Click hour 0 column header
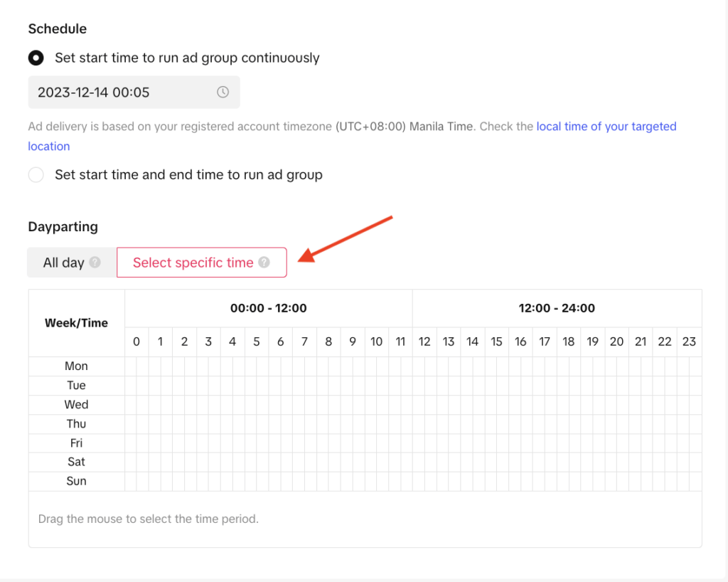Viewport: 728px width, 582px height. tap(136, 342)
